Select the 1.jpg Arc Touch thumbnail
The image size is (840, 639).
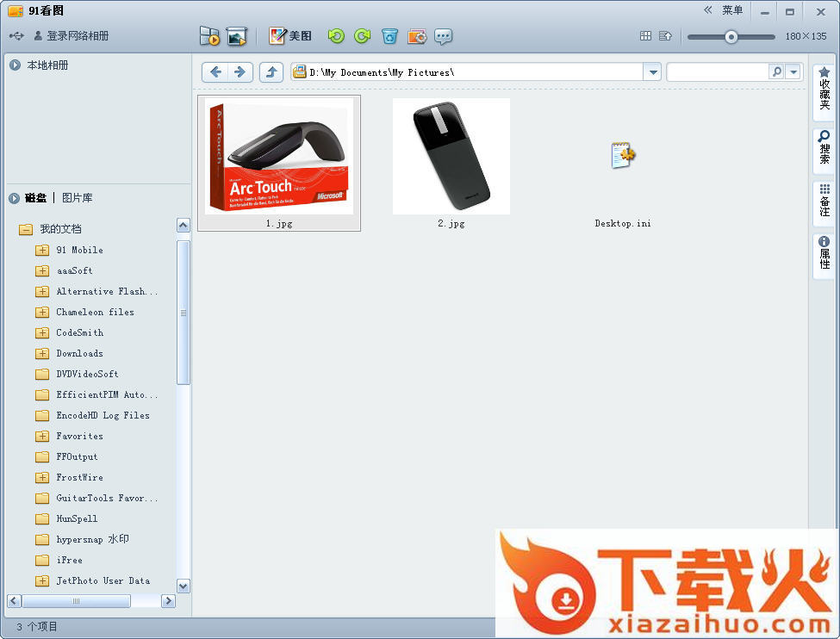coord(279,157)
